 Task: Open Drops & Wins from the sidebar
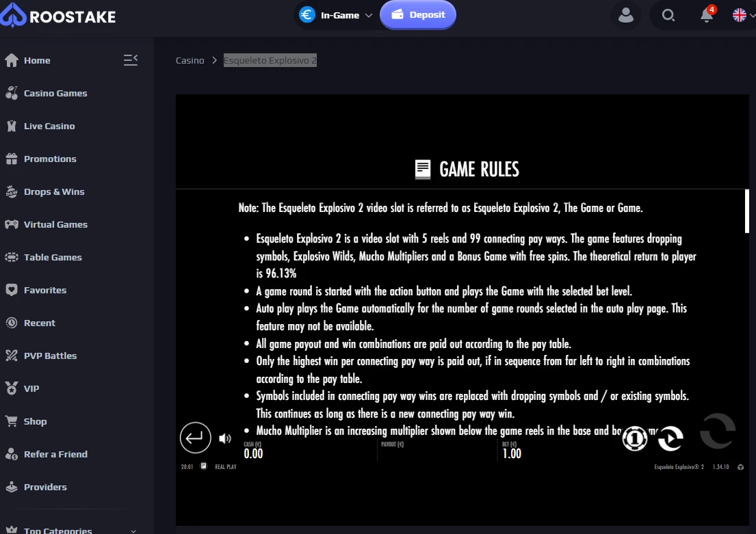point(54,191)
